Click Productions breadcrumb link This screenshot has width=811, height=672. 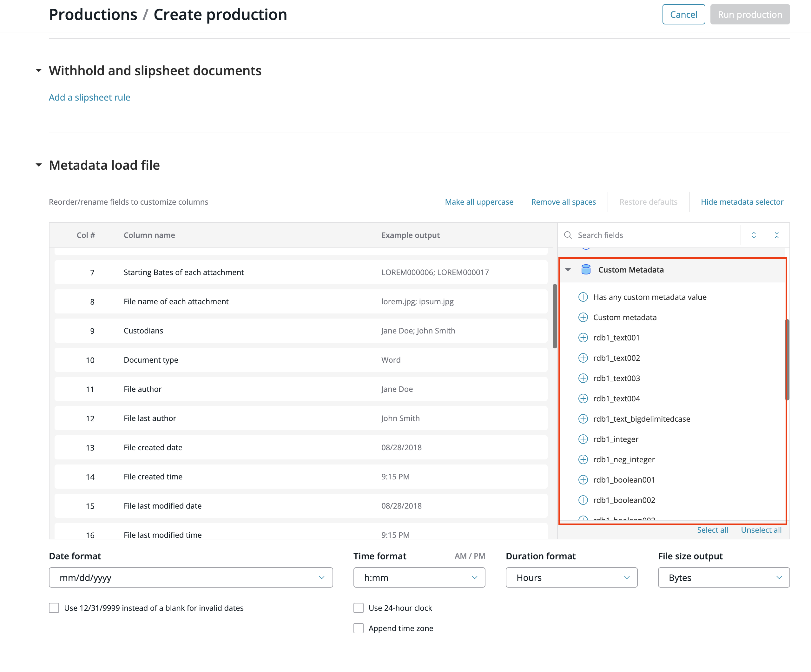(x=93, y=15)
